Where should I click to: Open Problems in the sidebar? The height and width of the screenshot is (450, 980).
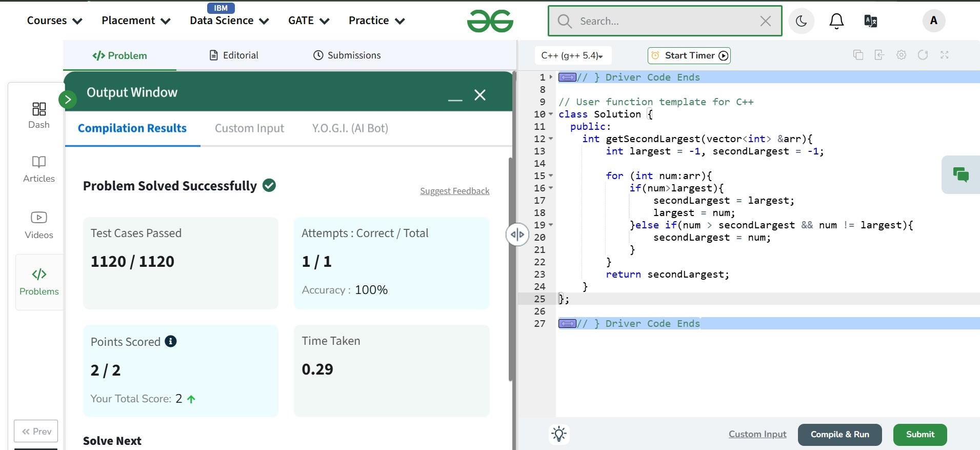point(39,282)
